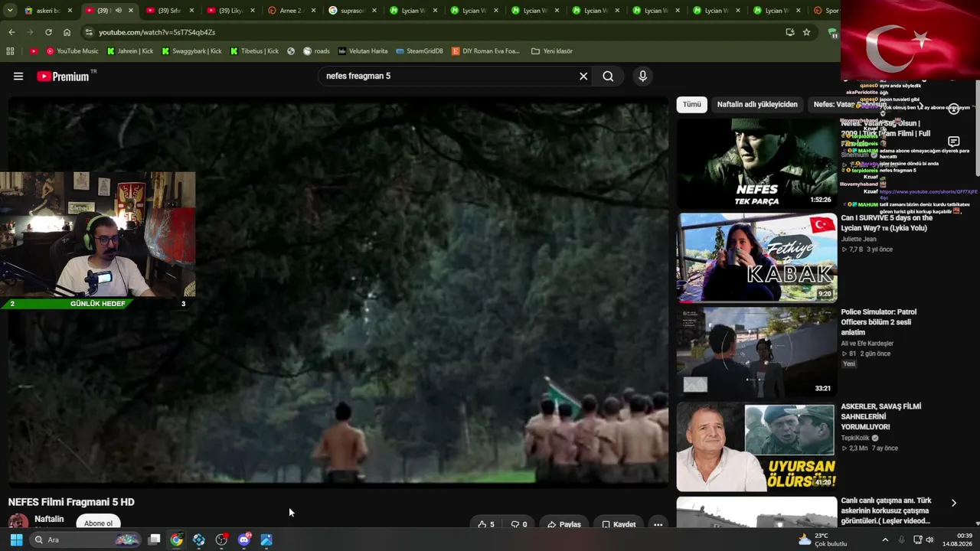Open YouTube Music bookmark
This screenshot has height=551, width=980.
(x=72, y=51)
